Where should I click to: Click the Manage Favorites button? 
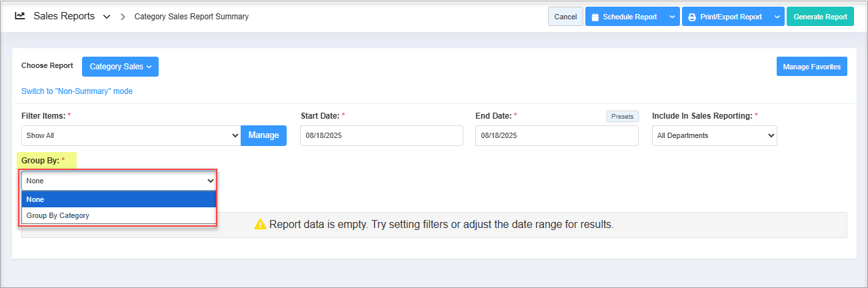click(x=811, y=67)
